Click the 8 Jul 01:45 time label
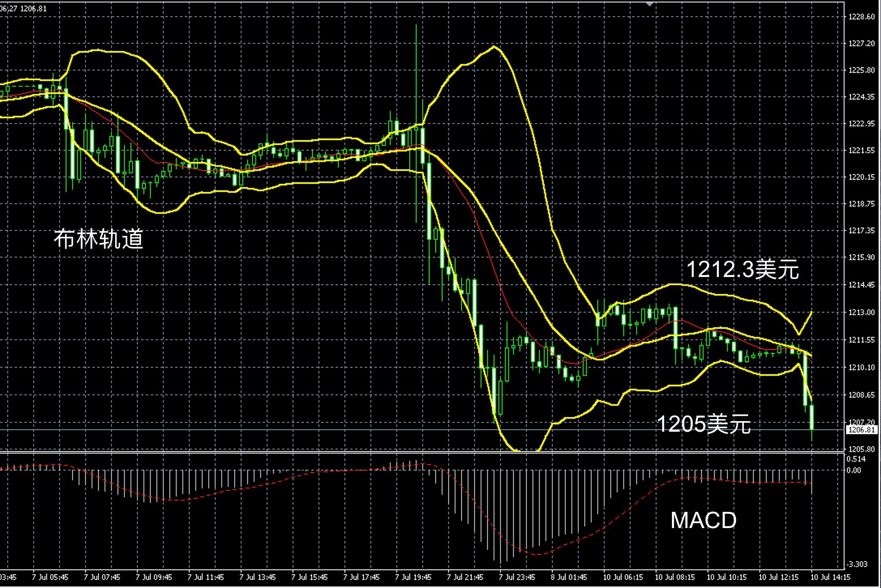Viewport: 881px width, 588px height. click(x=569, y=577)
